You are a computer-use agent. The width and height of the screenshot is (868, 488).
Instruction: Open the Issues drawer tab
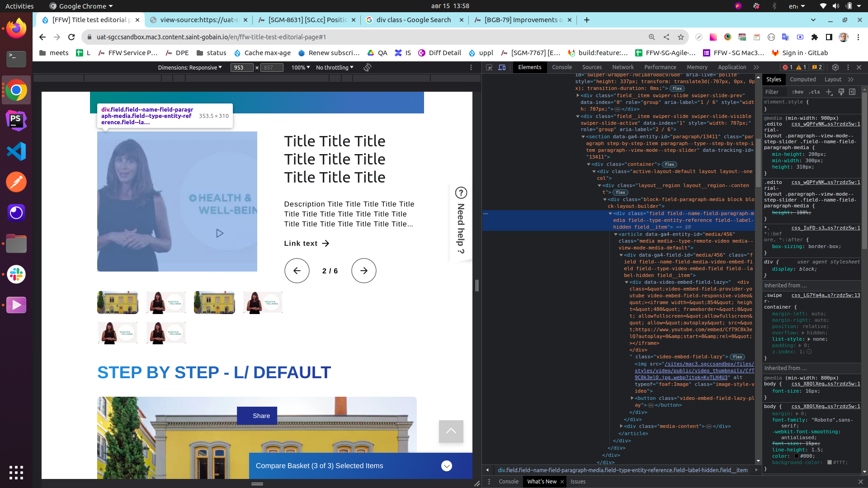[578, 482]
